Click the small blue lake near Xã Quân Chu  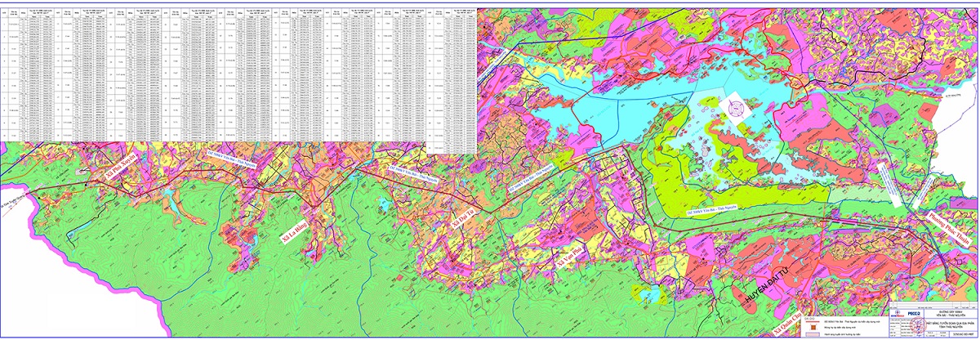[x=649, y=294]
